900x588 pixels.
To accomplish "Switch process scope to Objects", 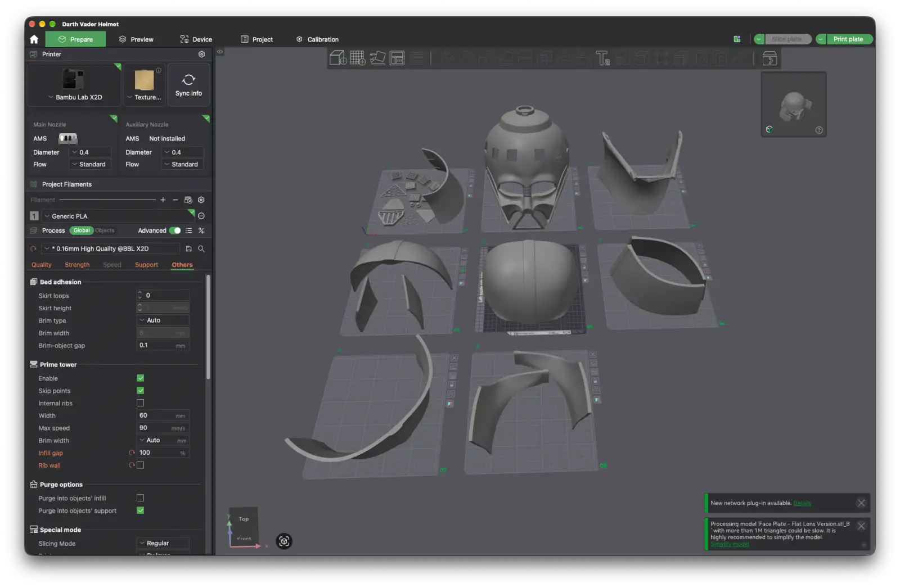I will [105, 230].
